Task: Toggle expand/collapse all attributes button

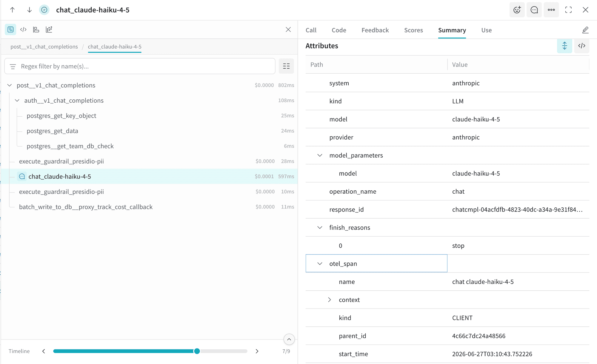Action: pyautogui.click(x=564, y=46)
